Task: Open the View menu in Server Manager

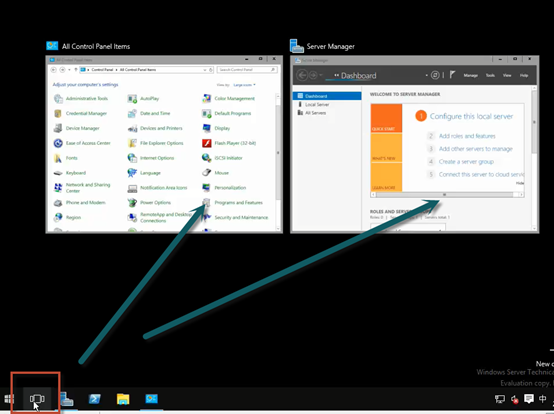Action: click(x=507, y=75)
